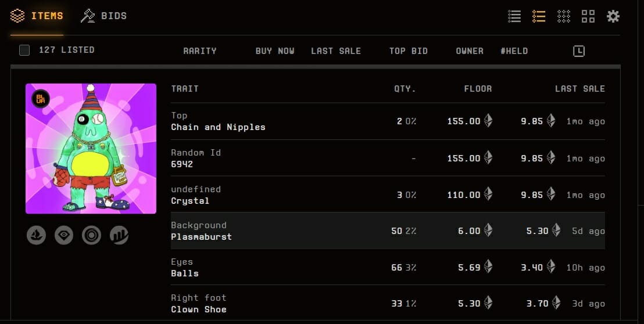Open the Bids tab
The width and height of the screenshot is (644, 324).
coord(104,16)
